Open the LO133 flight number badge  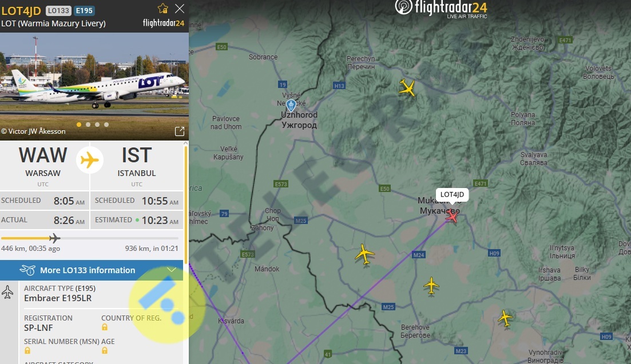coord(59,10)
